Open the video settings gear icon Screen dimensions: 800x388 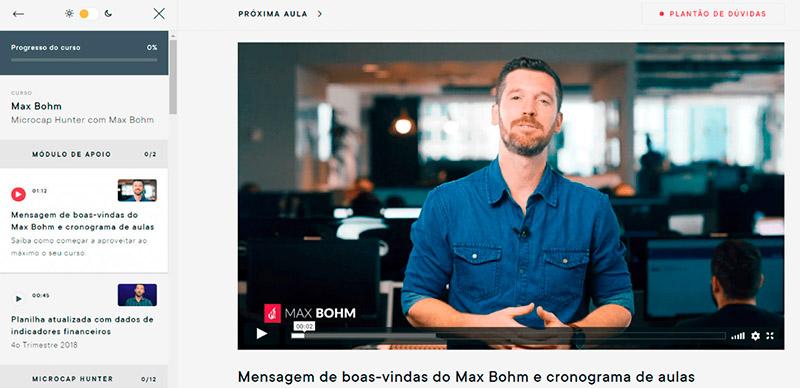pos(756,335)
